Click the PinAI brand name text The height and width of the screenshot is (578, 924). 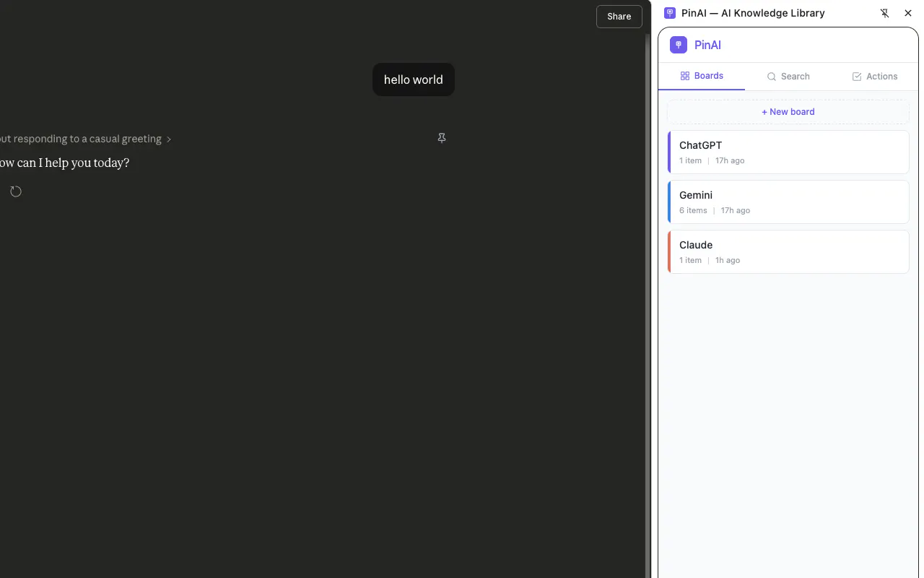(x=707, y=45)
